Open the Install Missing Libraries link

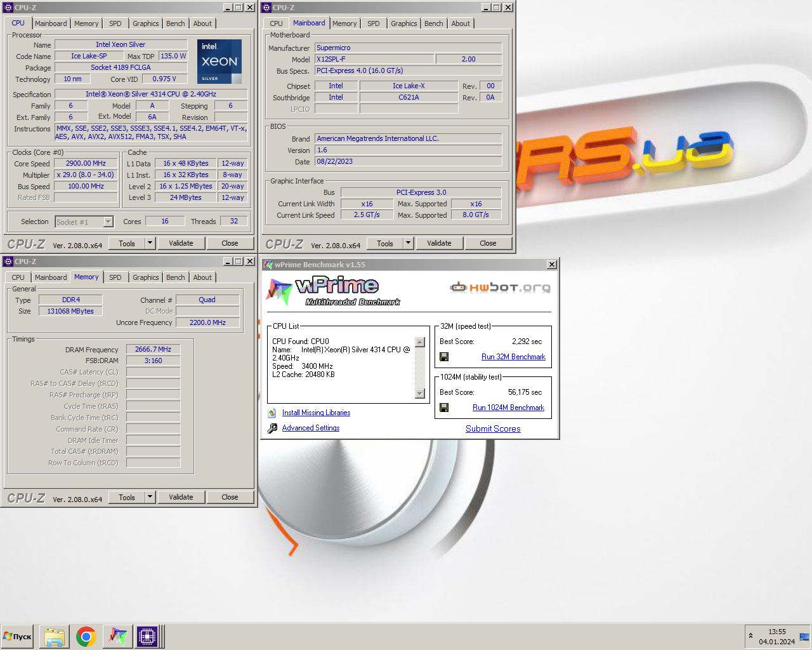[x=316, y=413]
